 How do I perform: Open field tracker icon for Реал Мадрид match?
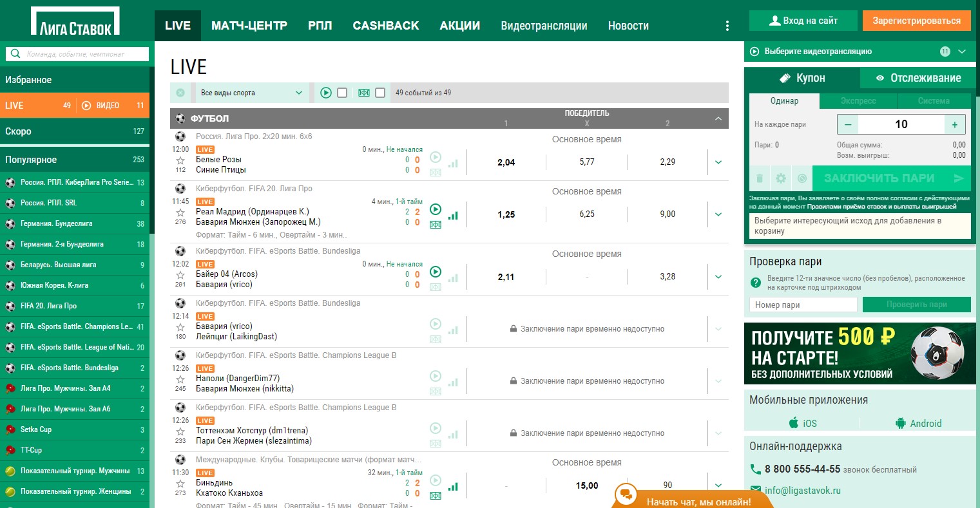click(436, 224)
